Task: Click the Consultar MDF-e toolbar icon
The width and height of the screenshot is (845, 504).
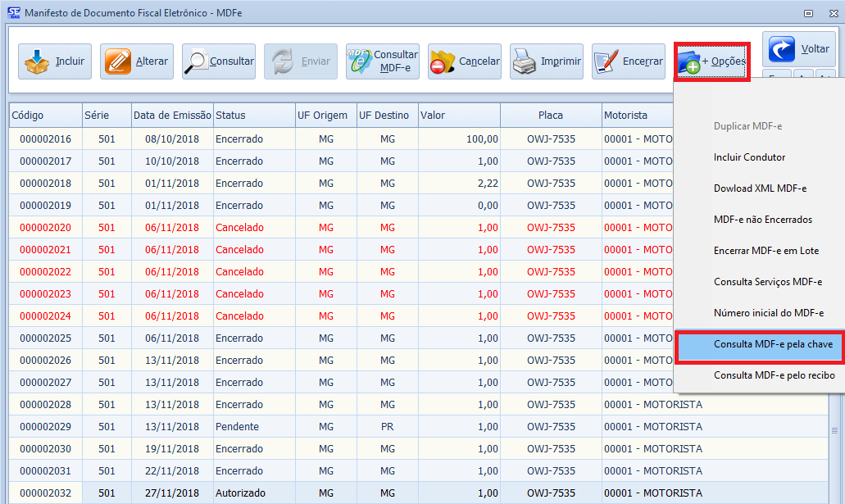Action: [x=383, y=61]
